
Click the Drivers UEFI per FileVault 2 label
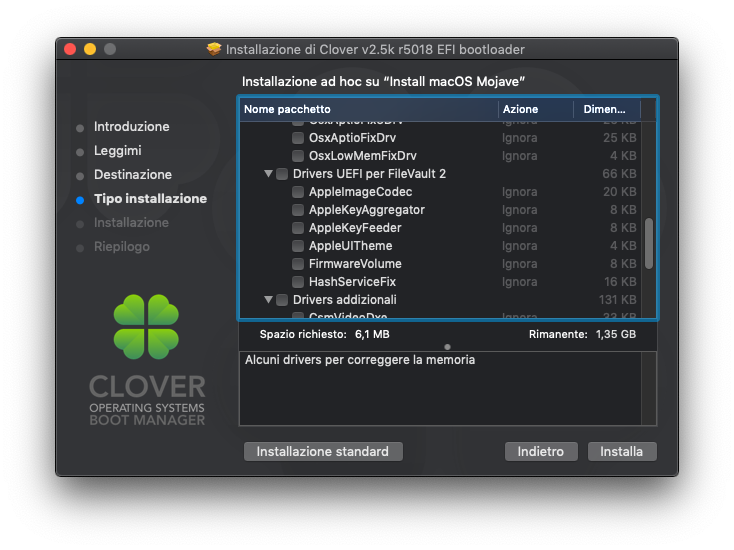369,174
